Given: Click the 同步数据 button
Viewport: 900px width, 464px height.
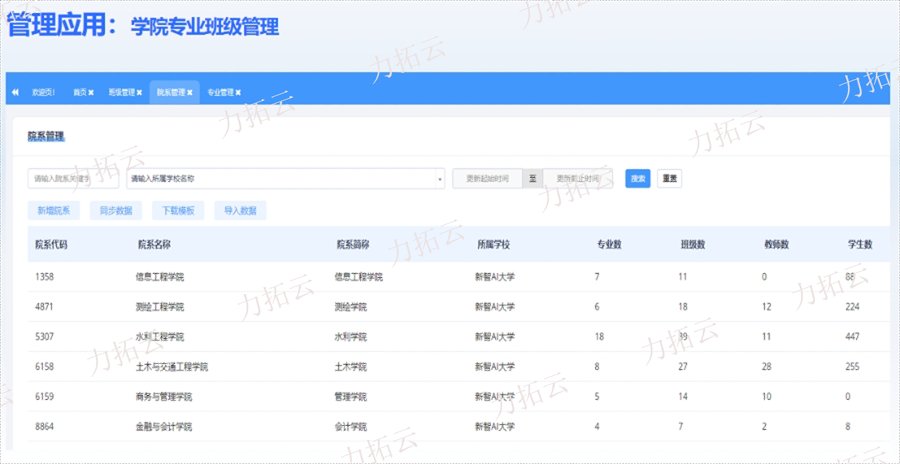Looking at the screenshot, I should point(116,211).
